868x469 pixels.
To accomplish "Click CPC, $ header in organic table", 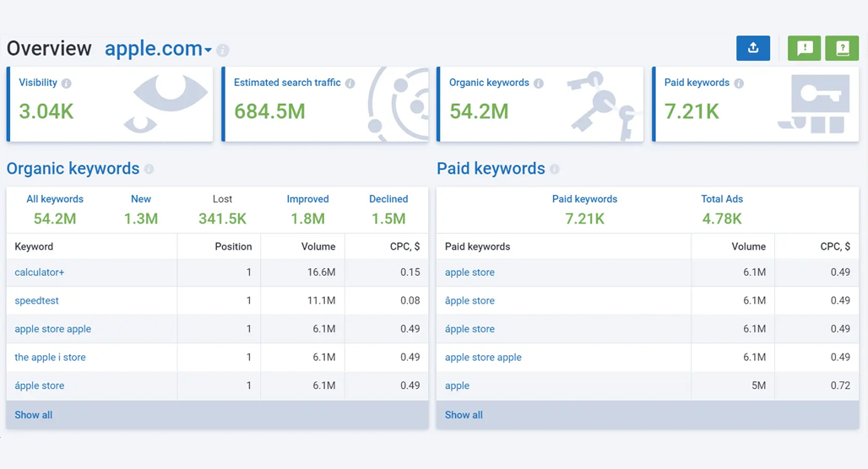I will click(x=404, y=246).
